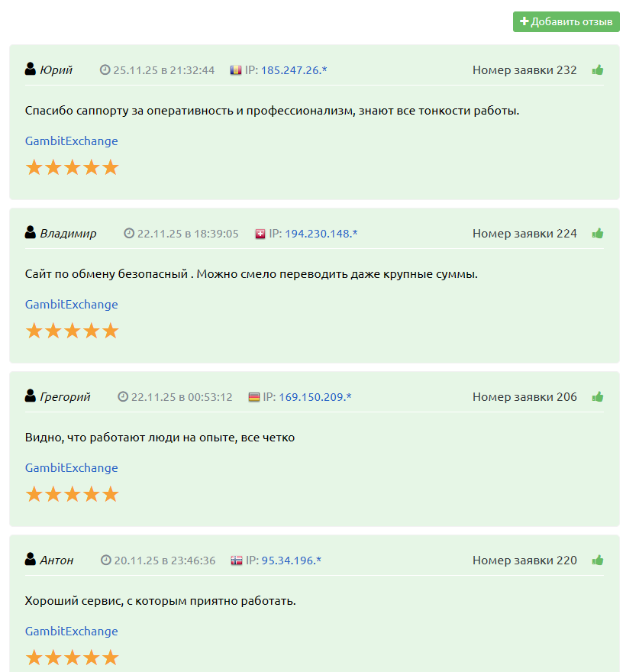Select IP address 169.150.209.*

315,397
